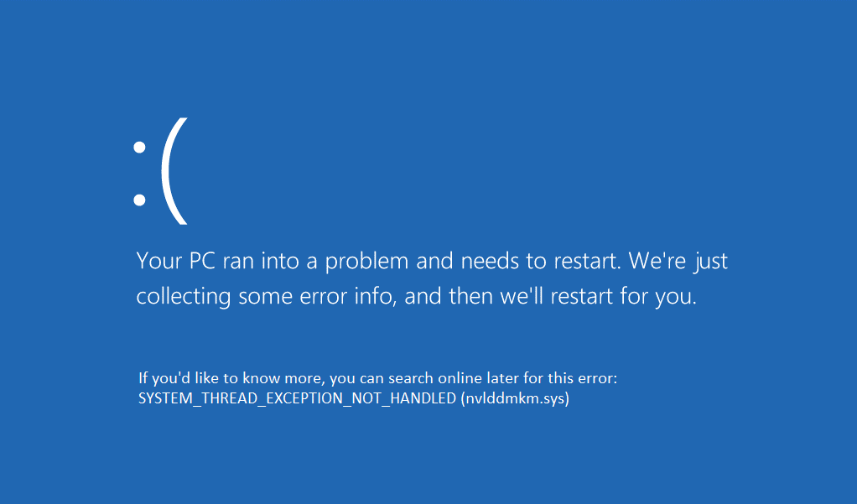Click the lower dot of the sad-face colon
The height and width of the screenshot is (504, 857).
pyautogui.click(x=139, y=200)
